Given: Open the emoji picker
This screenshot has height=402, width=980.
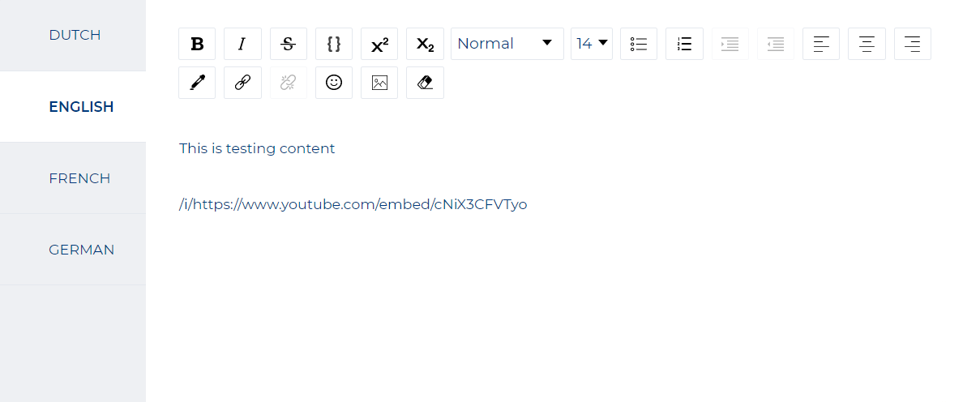Looking at the screenshot, I should (334, 83).
